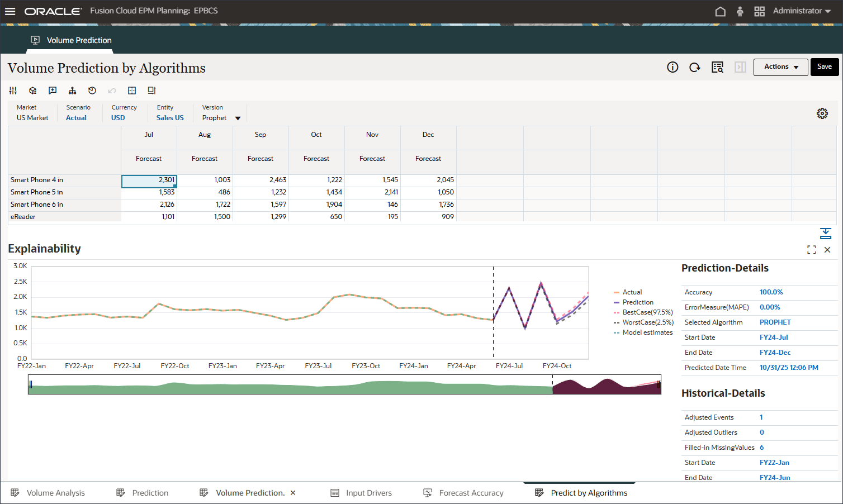This screenshot has width=843, height=504.
Task: Refresh the form with the circular arrow icon
Action: [694, 66]
